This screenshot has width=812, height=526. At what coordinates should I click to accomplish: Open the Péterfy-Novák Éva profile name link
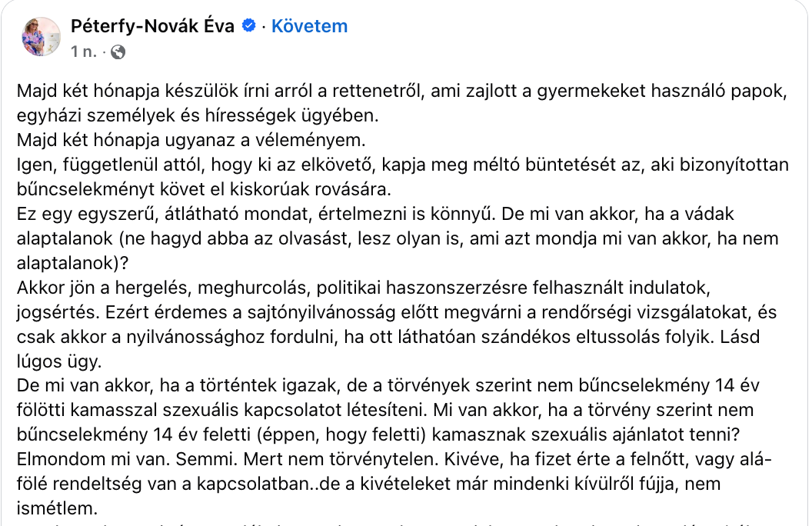[152, 27]
